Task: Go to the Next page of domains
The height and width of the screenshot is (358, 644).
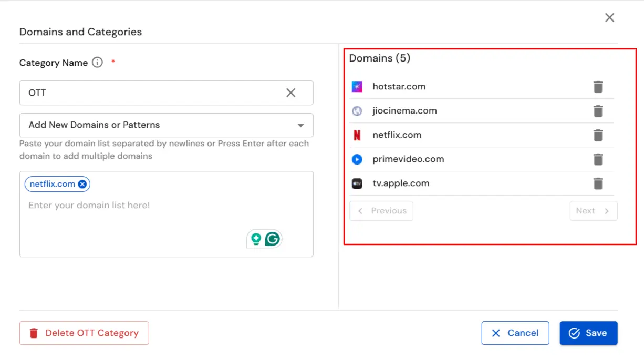Action: [x=593, y=210]
